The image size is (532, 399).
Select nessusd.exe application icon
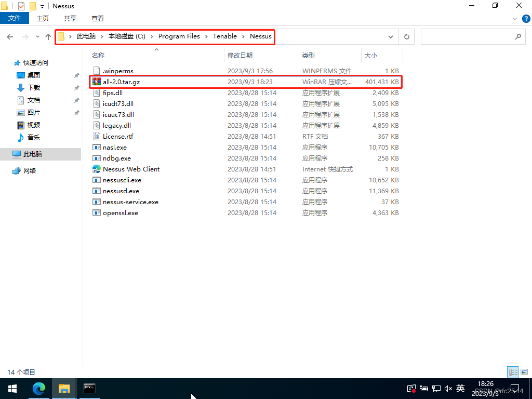coord(97,191)
